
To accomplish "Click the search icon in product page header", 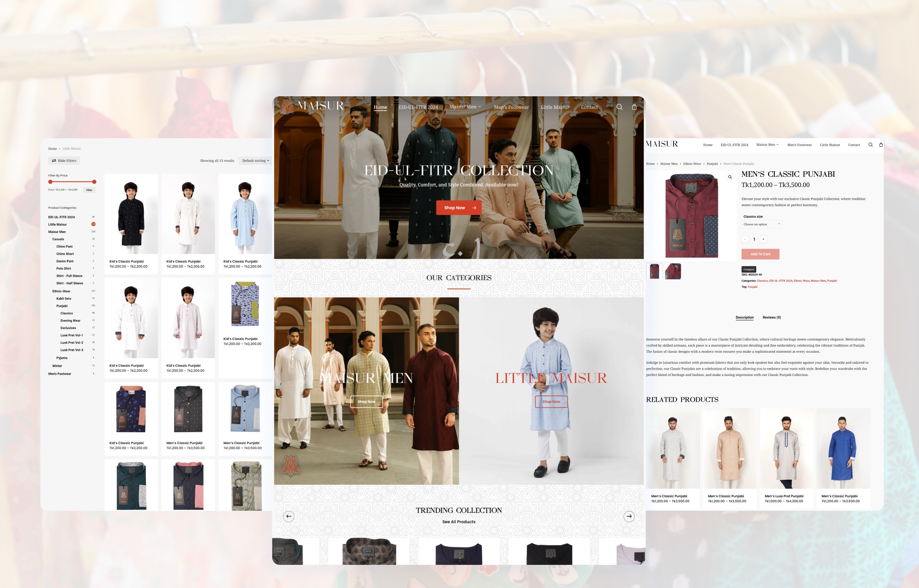I will coord(870,145).
